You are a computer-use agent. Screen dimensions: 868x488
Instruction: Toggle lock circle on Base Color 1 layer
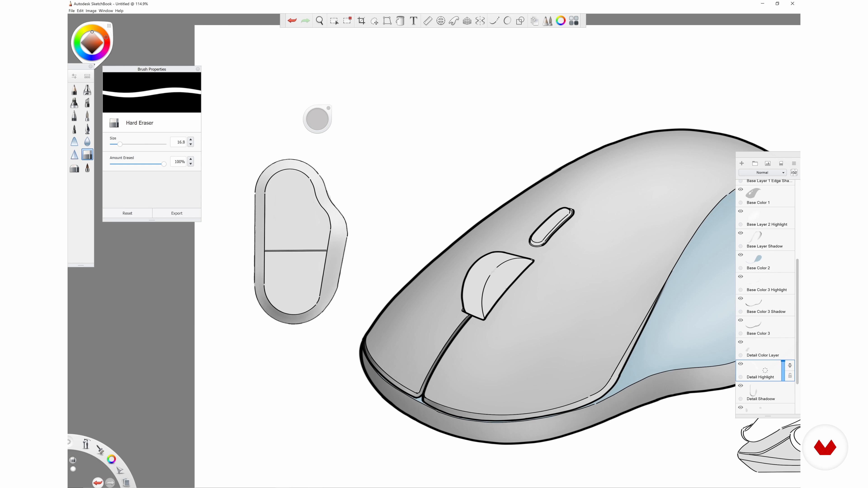[x=741, y=202]
